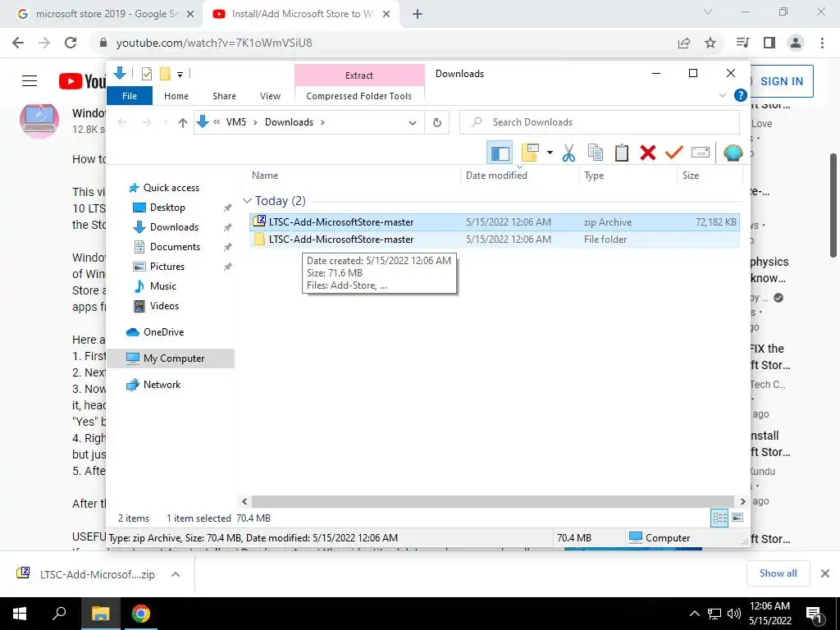Switch to large thumbnails view in status bar
Screen dimensions: 840x630
click(737, 518)
